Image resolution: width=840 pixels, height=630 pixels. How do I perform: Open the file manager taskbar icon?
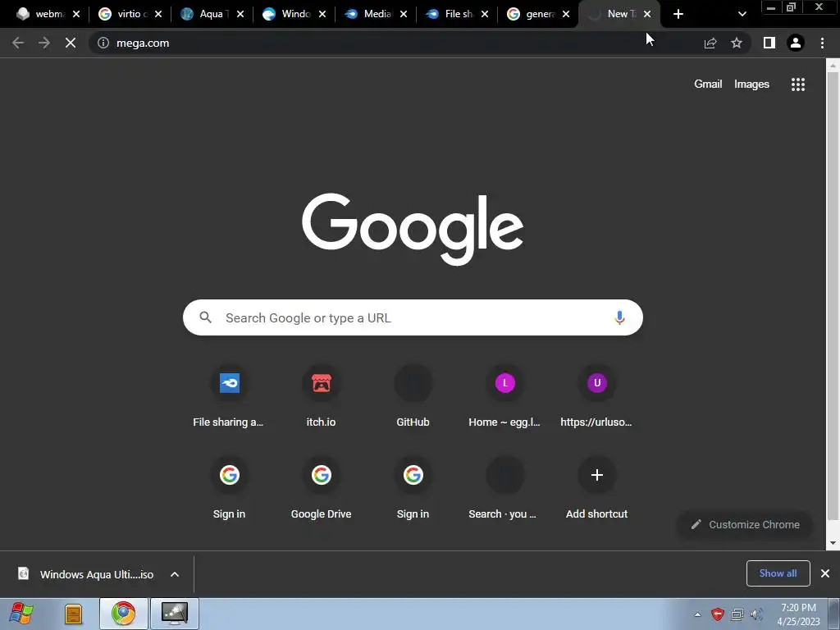click(x=73, y=614)
